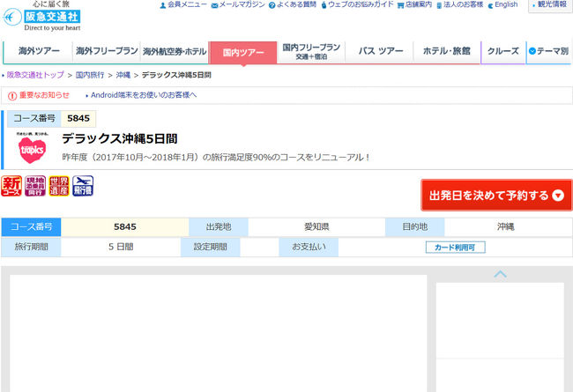Click the 愛知県 departure cell
The image size is (573, 392).
[316, 227]
